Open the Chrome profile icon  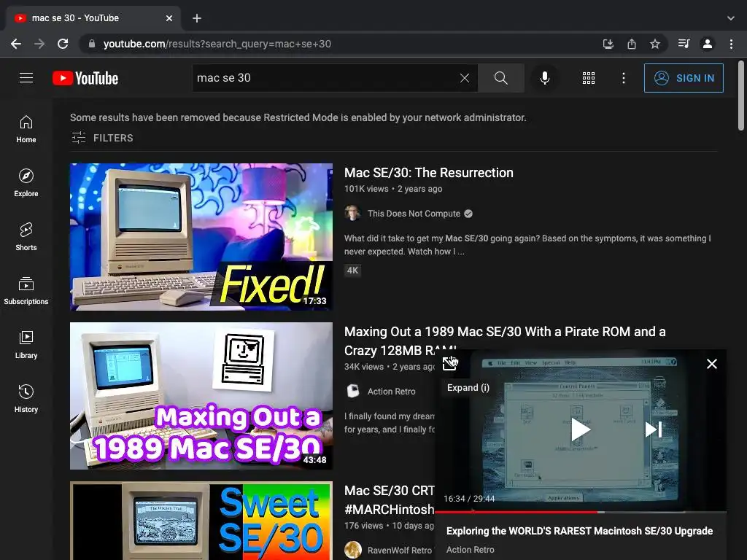click(708, 44)
